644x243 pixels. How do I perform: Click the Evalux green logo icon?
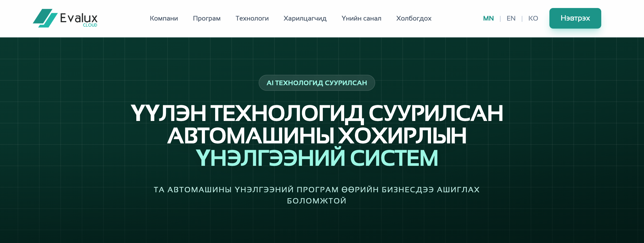click(45, 18)
